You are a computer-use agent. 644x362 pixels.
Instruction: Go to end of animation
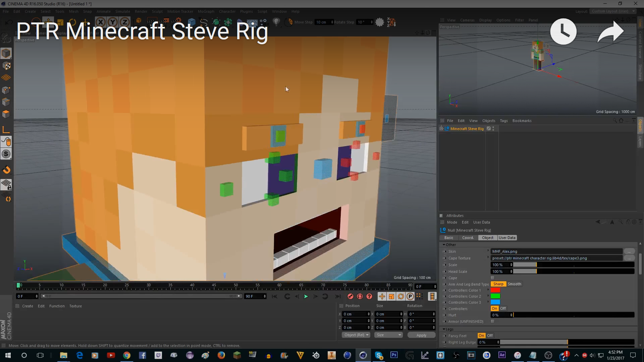338,296
